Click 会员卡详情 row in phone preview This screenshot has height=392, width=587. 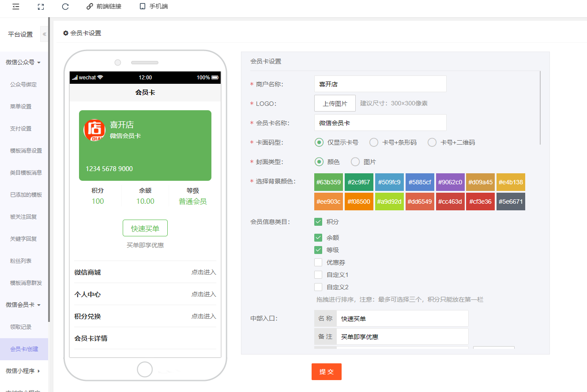145,338
